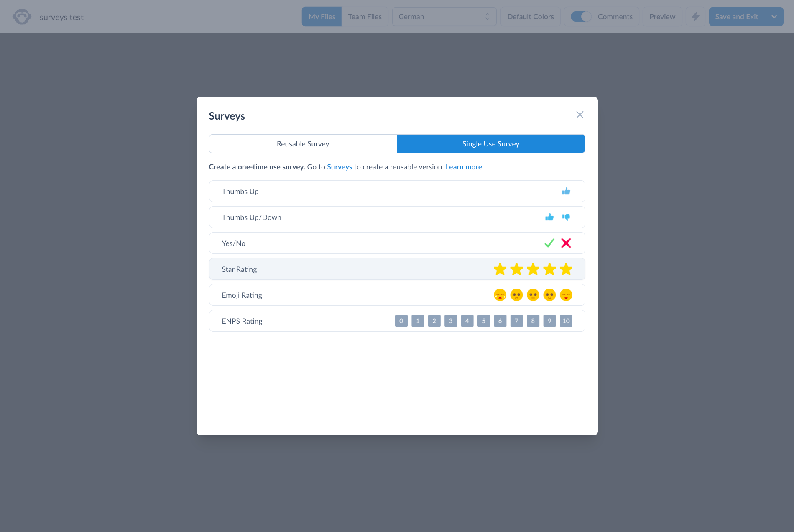Open the German language dropdown
Viewport: 794px width, 532px height.
coord(444,17)
